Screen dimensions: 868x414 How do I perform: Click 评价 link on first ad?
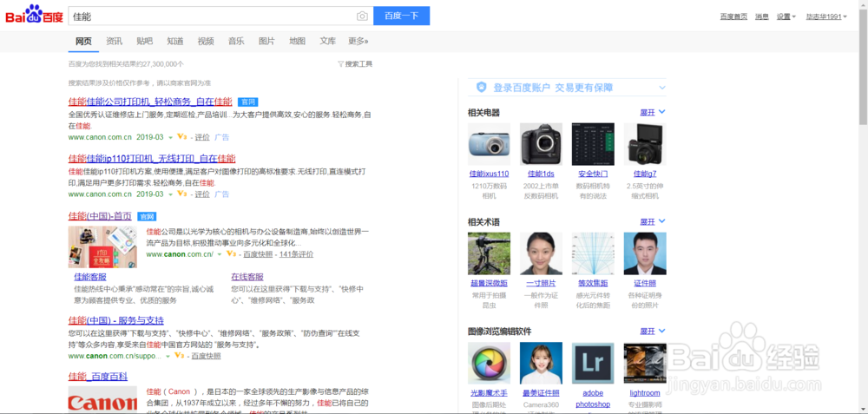point(202,137)
